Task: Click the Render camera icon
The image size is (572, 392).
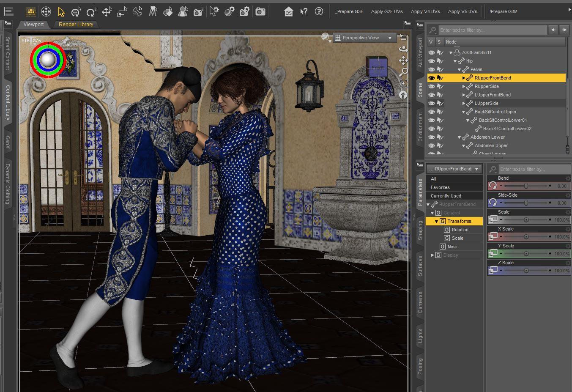Action: point(260,12)
